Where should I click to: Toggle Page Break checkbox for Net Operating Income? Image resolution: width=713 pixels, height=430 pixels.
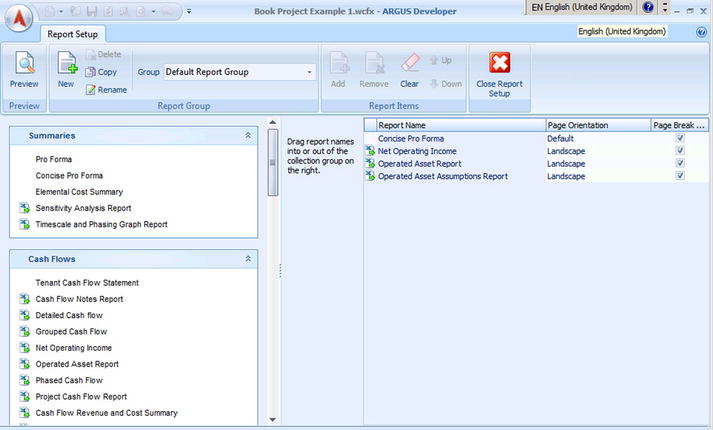coord(680,150)
